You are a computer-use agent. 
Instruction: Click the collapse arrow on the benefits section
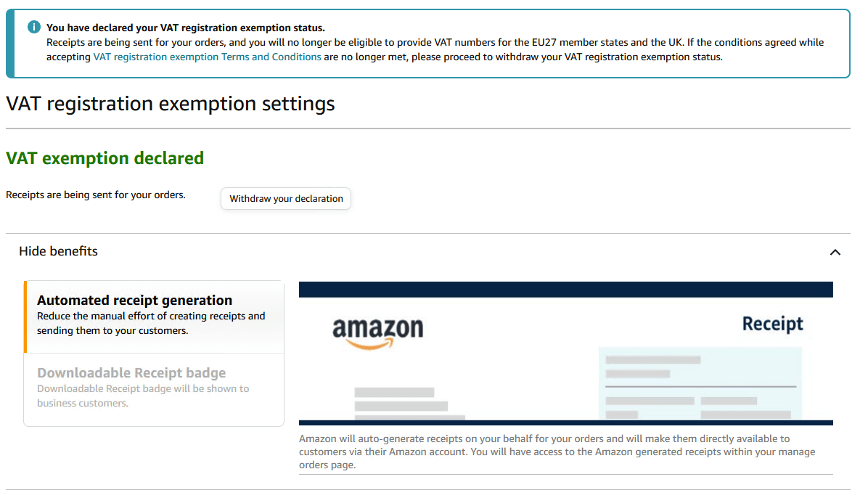pyautogui.click(x=835, y=252)
